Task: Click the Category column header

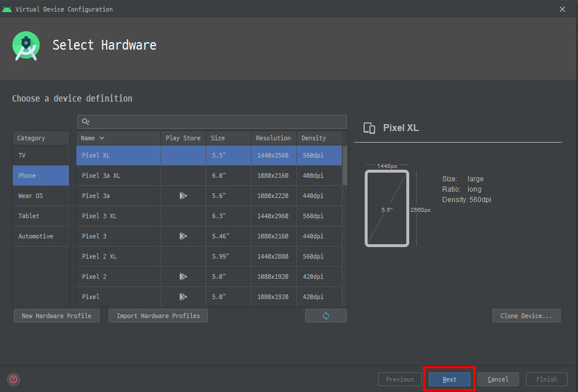Action: [x=41, y=138]
